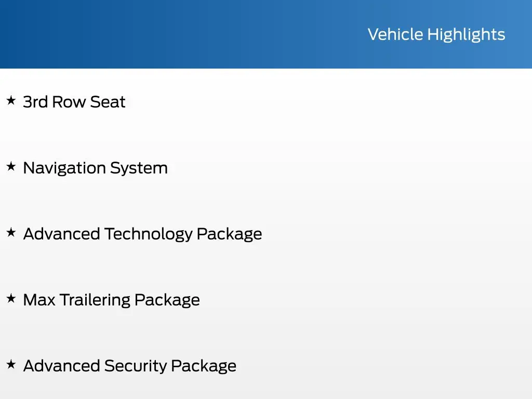Click the word Technology in list
Image resolution: width=532 pixels, height=399 pixels.
148,234
